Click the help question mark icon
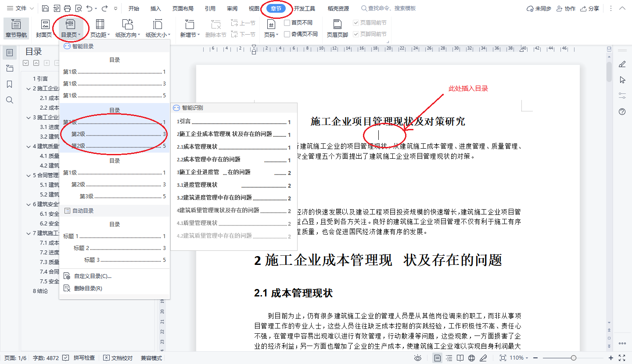This screenshot has height=364, width=632. coord(622,111)
